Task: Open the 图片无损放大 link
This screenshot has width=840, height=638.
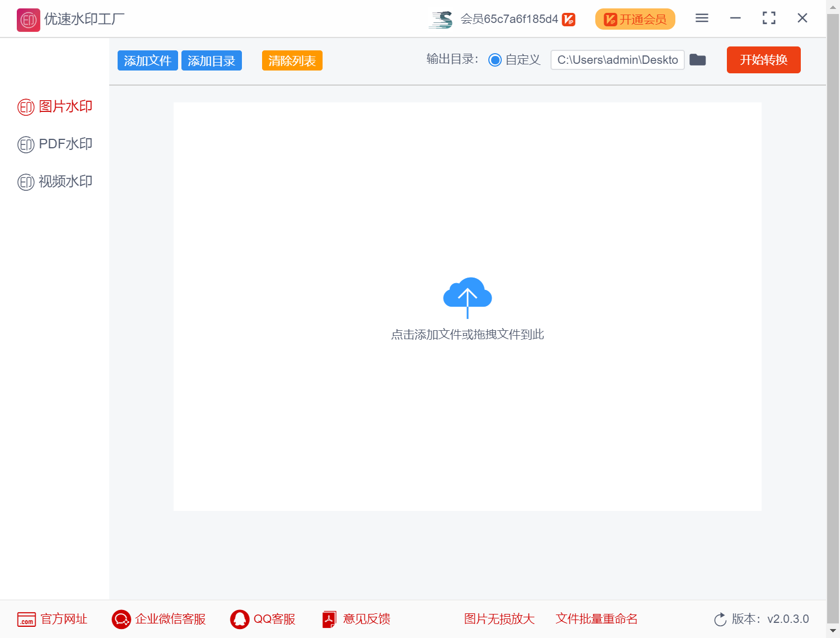Action: coord(500,619)
